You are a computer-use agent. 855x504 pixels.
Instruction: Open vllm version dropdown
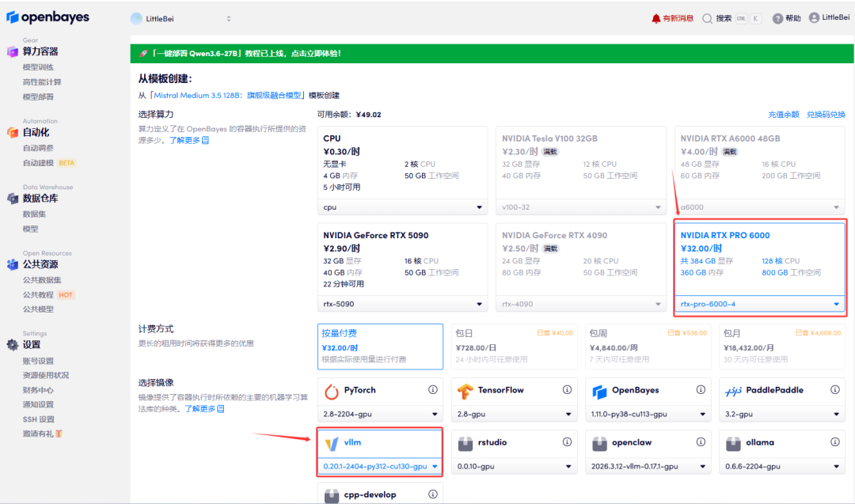click(x=380, y=466)
